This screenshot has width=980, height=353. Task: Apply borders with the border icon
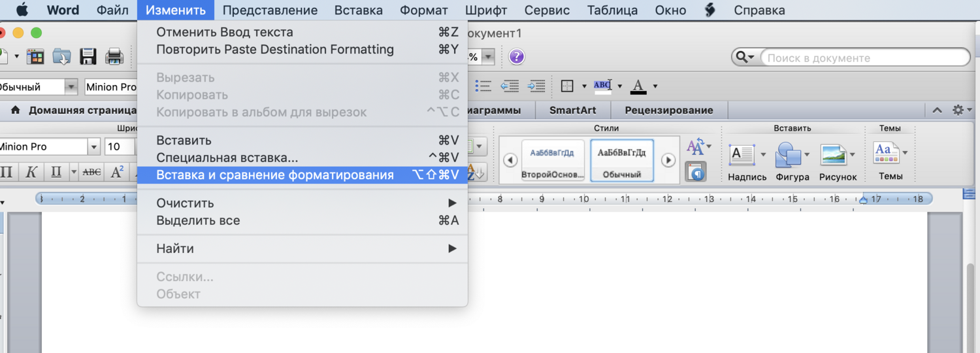(567, 86)
